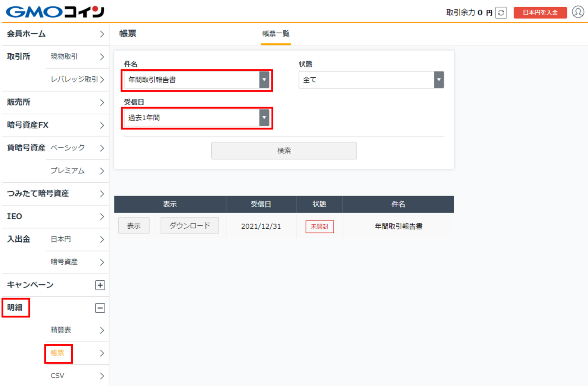Click 表示 button for the annual report
Image resolution: width=588 pixels, height=386 pixels.
coord(134,226)
